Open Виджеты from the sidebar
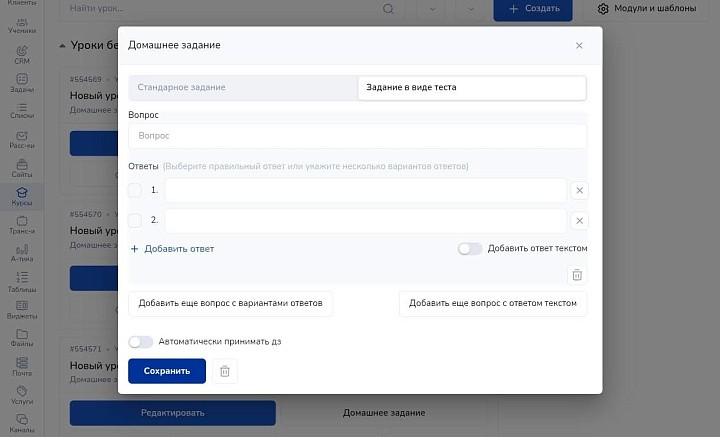Screen dimensions: 720x437 [22, 311]
